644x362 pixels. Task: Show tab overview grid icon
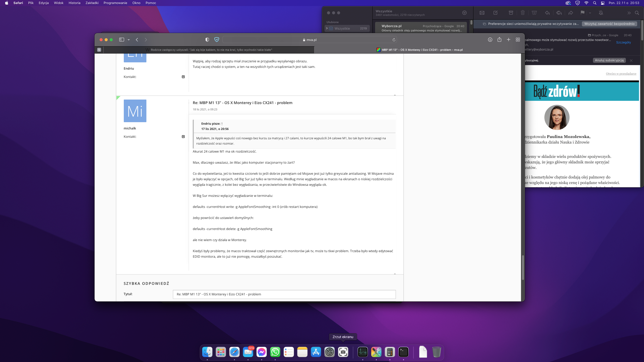pos(518,40)
